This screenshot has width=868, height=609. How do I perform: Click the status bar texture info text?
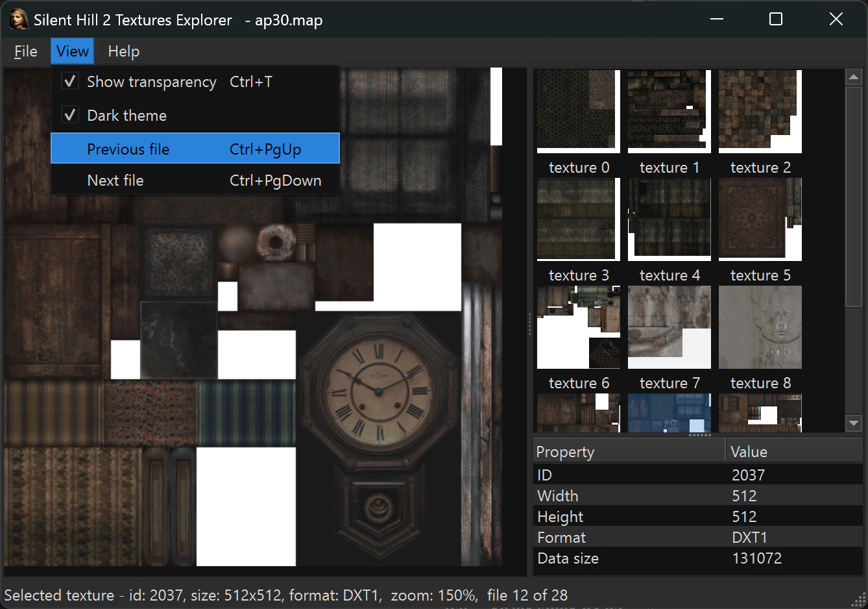(285, 595)
